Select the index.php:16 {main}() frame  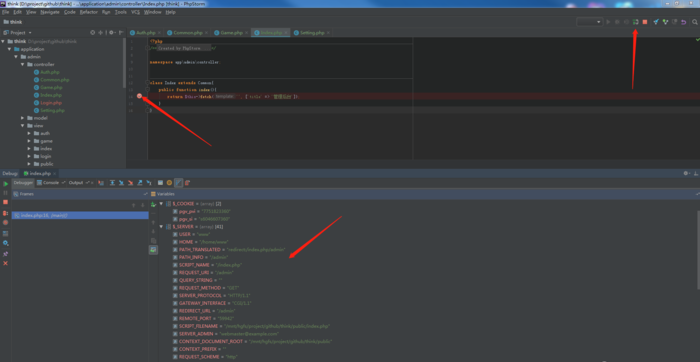[80, 215]
